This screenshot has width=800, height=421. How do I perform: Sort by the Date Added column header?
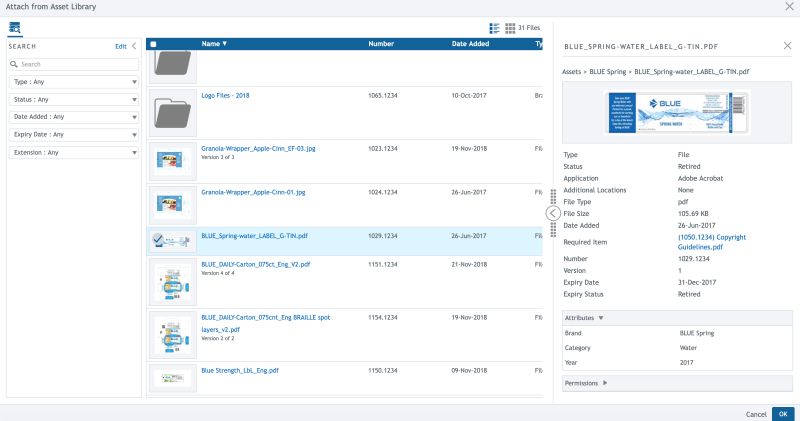[x=470, y=44]
